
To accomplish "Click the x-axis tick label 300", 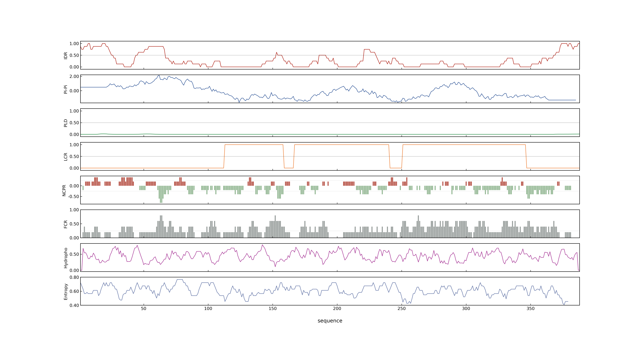I will (466, 309).
